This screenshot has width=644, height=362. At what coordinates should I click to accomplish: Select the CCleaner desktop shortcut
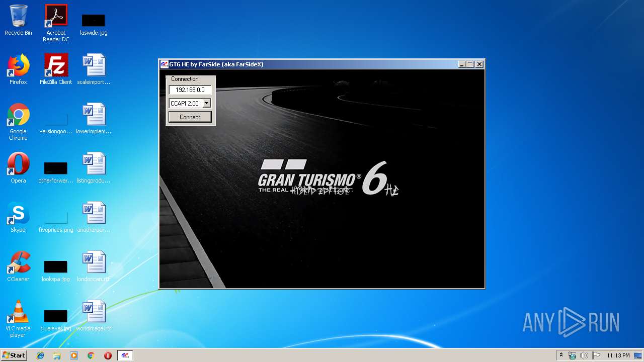coord(18,266)
